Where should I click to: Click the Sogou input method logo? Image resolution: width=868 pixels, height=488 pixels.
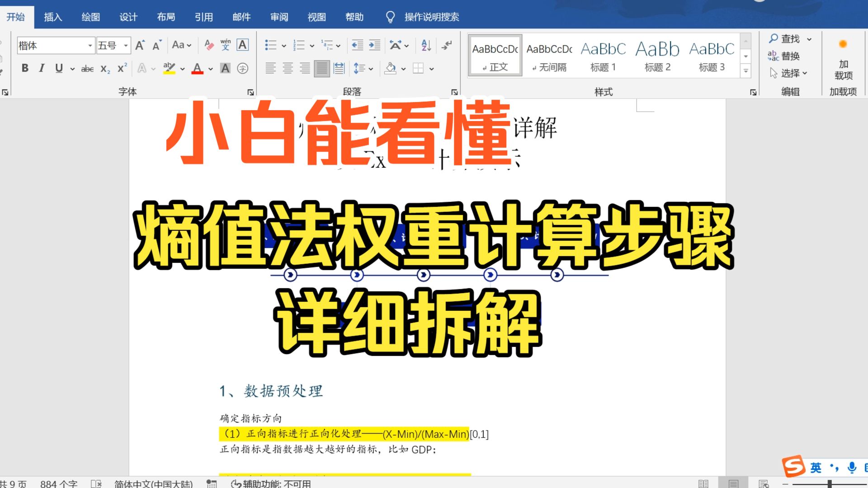tap(793, 467)
